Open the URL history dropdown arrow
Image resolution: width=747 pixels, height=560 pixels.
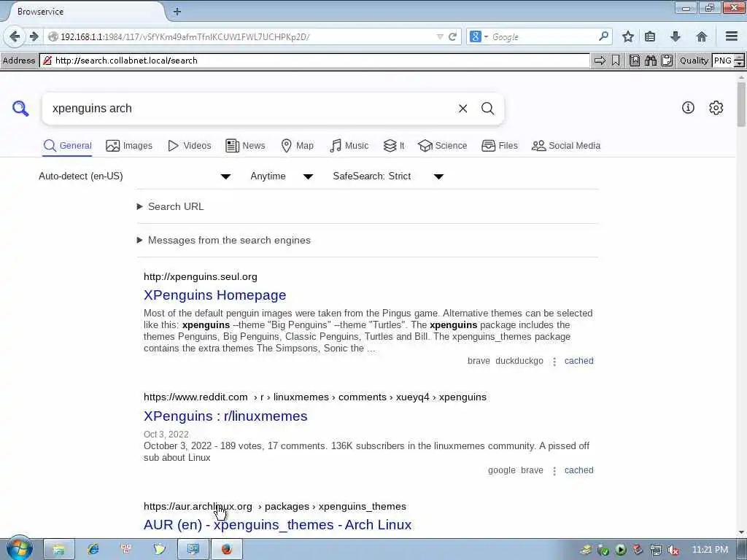(x=440, y=36)
